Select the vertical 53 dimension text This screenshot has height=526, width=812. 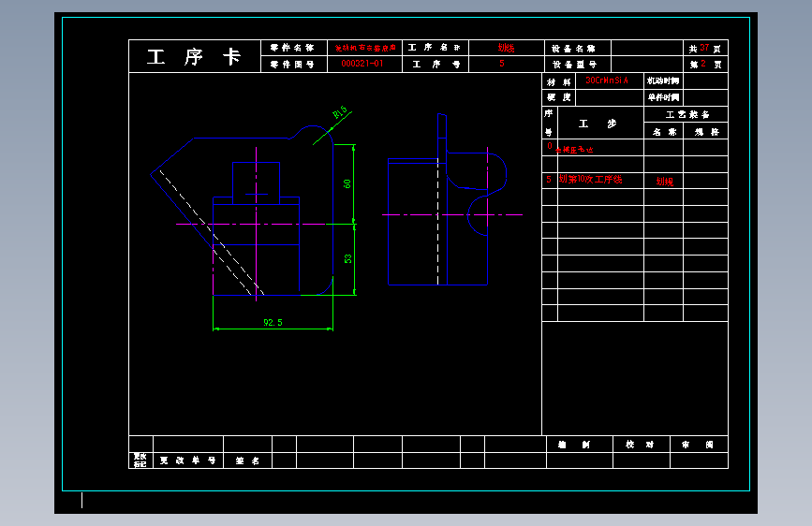348,259
